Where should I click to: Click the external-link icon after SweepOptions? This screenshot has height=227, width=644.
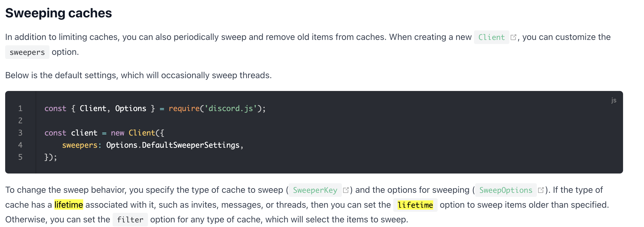[541, 190]
